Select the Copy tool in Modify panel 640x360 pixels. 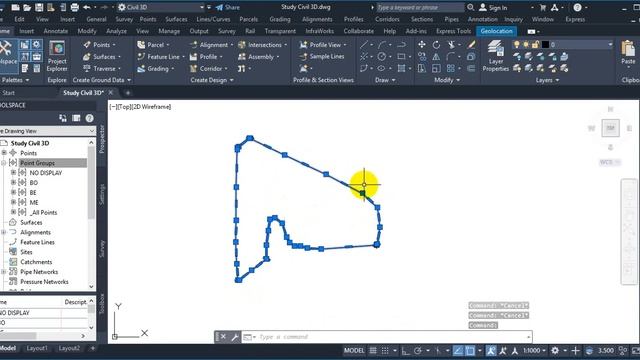[x=422, y=57]
